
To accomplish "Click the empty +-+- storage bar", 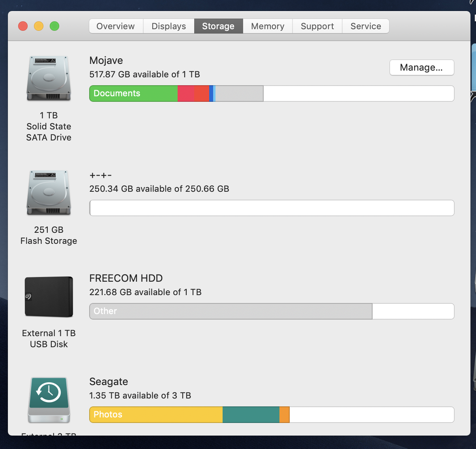I will coord(272,208).
